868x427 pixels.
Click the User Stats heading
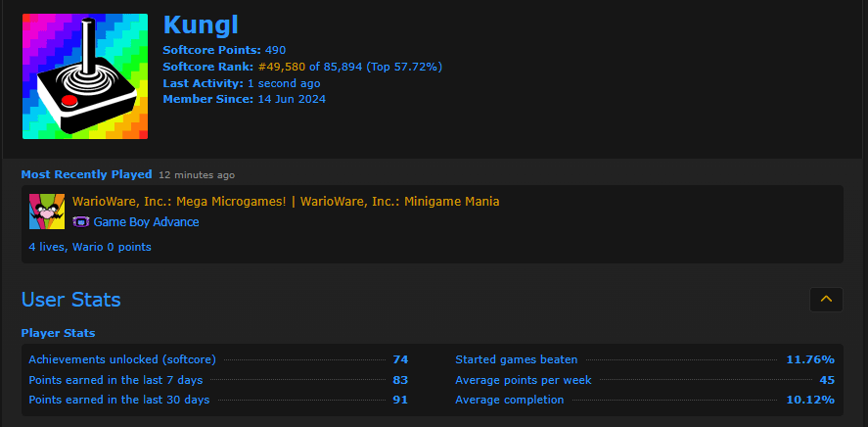point(70,300)
